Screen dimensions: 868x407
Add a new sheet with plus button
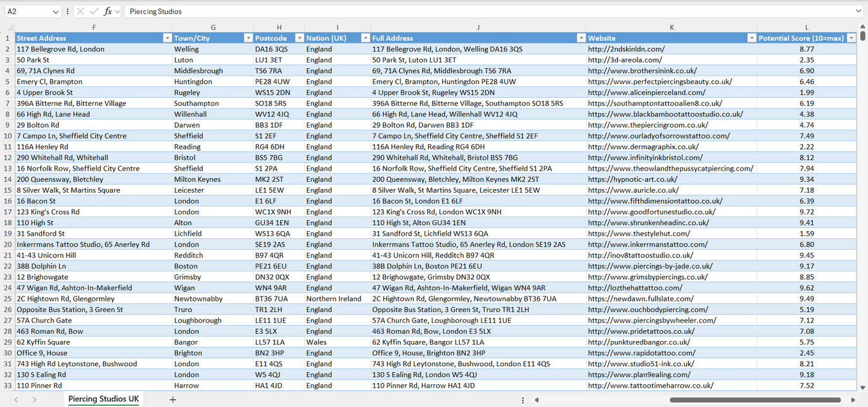coord(173,400)
